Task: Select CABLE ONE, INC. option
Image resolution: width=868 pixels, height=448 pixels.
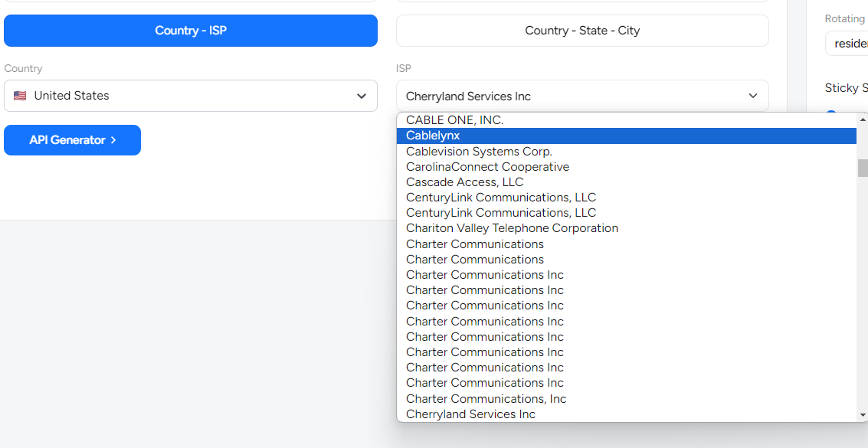Action: [454, 120]
